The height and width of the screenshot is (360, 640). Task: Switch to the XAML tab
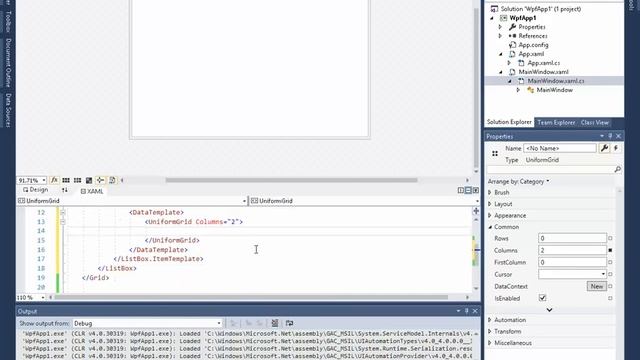tap(92, 191)
